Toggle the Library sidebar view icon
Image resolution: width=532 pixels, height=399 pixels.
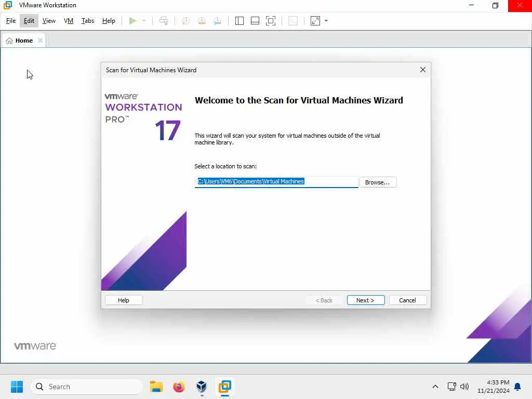(239, 21)
